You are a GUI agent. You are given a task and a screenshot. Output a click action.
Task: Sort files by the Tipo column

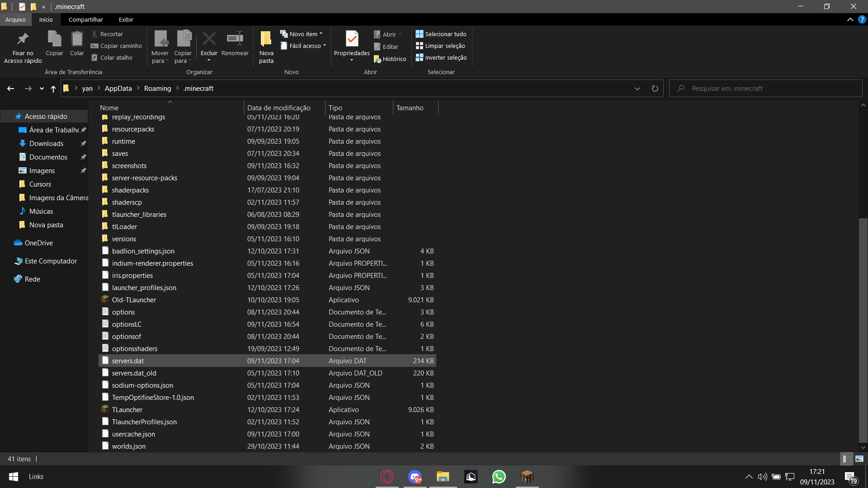pyautogui.click(x=359, y=108)
